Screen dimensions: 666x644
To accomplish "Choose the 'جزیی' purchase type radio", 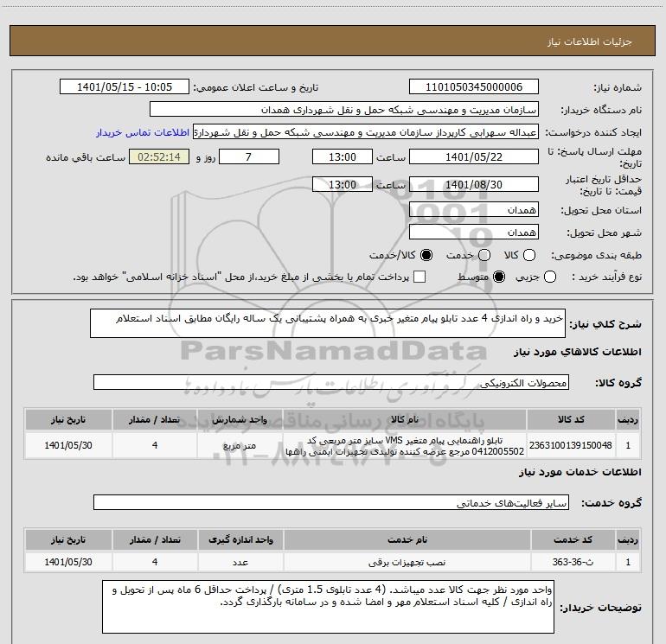I will (x=550, y=277).
